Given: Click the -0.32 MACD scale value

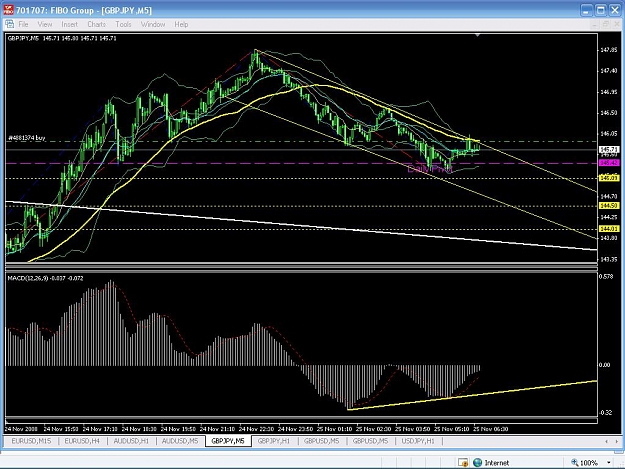Looking at the screenshot, I should [605, 412].
